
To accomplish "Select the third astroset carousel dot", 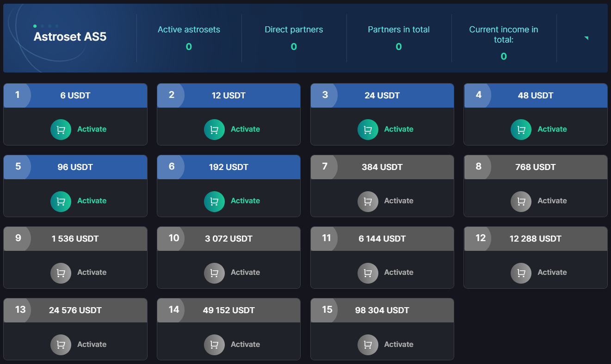I will (x=49, y=26).
